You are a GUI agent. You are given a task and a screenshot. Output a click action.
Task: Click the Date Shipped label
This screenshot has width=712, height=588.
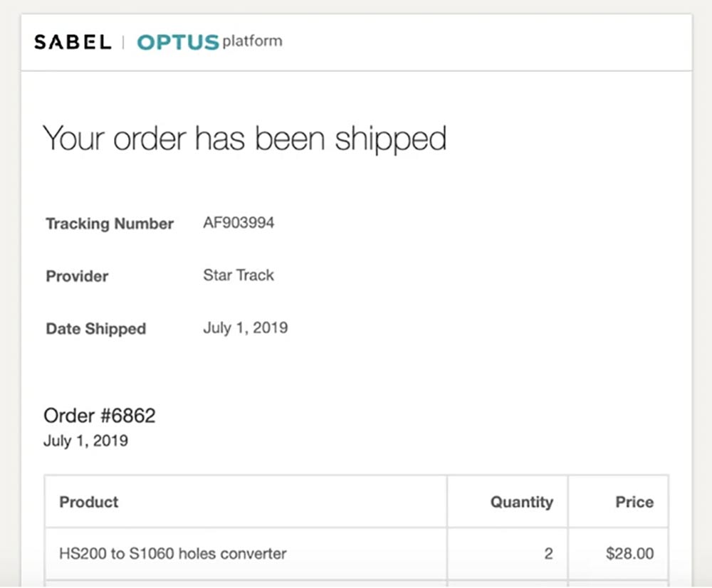click(95, 329)
